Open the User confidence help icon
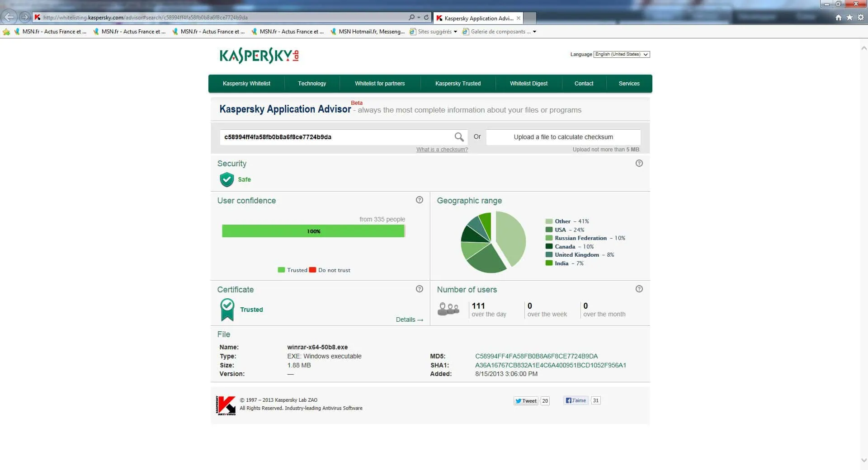The width and height of the screenshot is (868, 470). click(x=419, y=200)
